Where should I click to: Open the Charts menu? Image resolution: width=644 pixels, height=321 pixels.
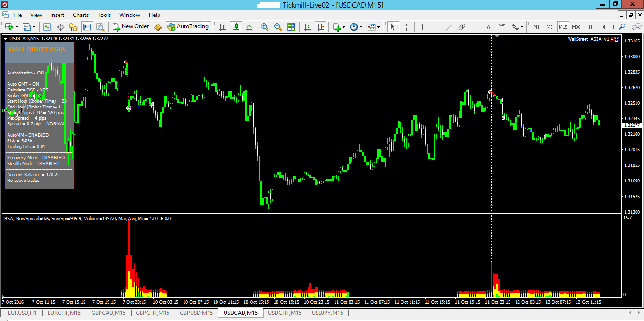coord(81,15)
